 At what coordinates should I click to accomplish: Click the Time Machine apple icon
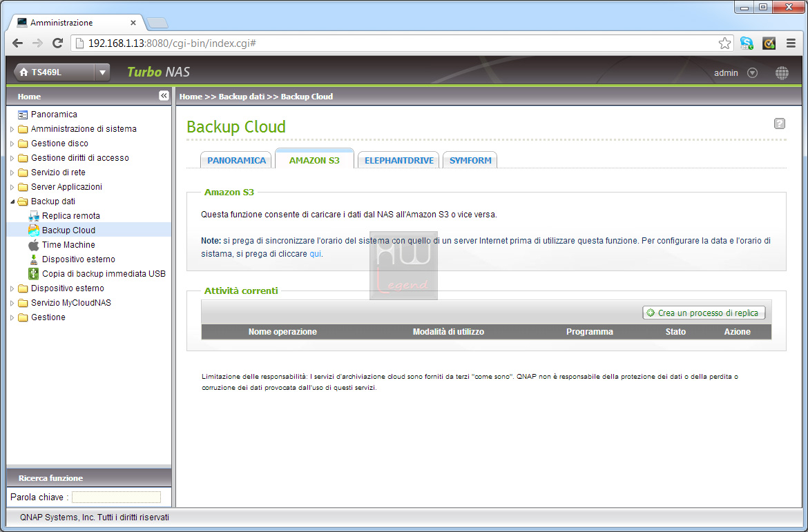(x=34, y=245)
